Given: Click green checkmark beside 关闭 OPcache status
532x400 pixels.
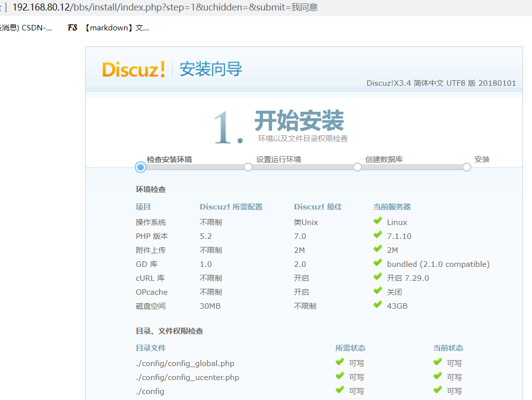Looking at the screenshot, I should point(378,290).
